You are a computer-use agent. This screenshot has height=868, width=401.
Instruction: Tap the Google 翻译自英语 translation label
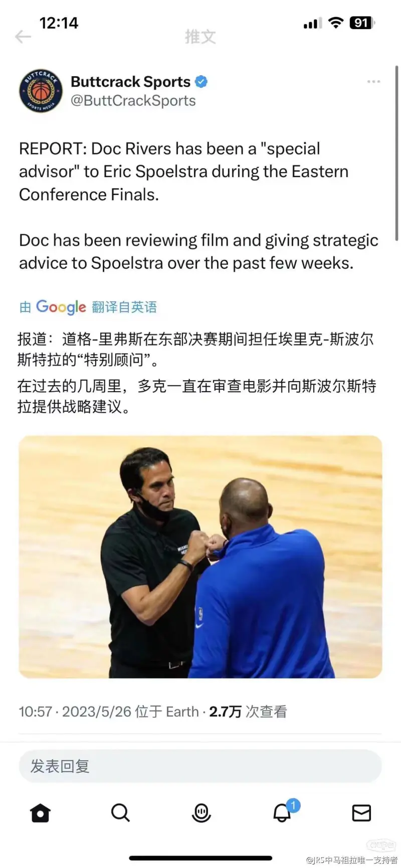(x=88, y=307)
